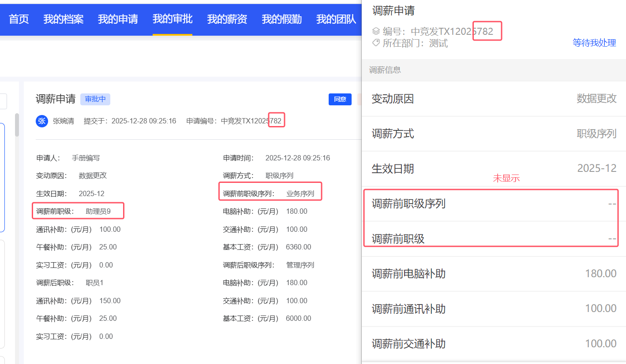This screenshot has width=626, height=364.
Task: Open the 我的薪资 tab
Action: 227,19
